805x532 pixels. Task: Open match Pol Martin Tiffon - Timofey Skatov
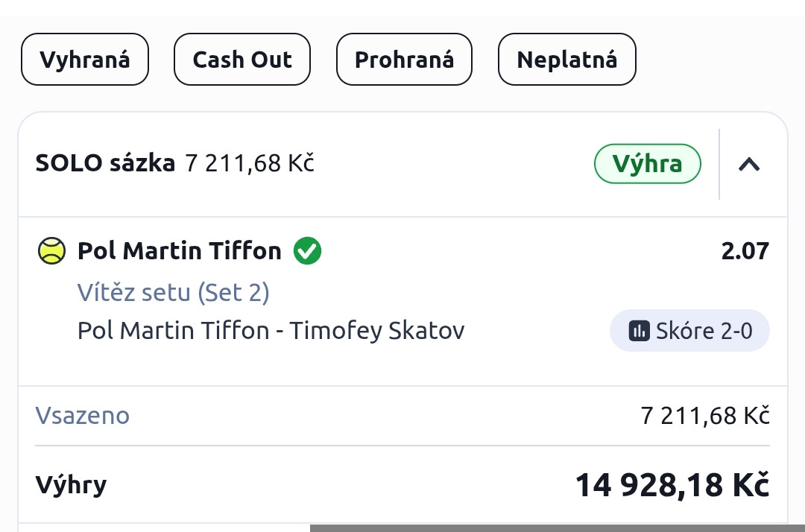point(271,330)
